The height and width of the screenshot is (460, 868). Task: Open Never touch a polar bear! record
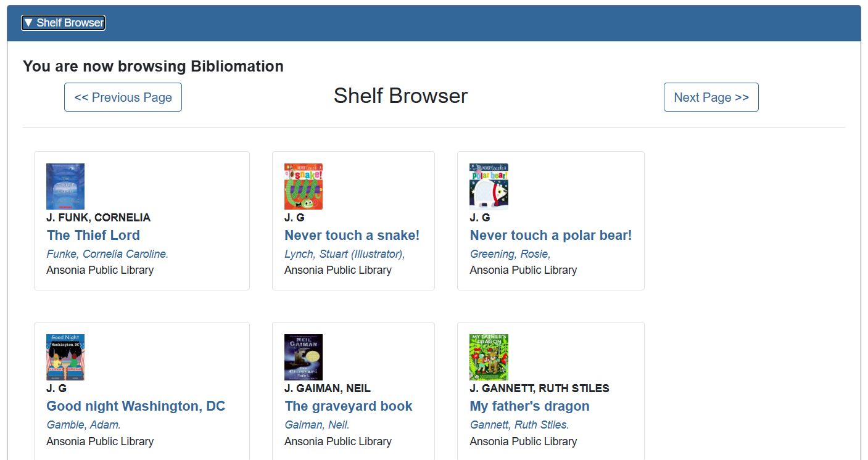click(x=550, y=235)
